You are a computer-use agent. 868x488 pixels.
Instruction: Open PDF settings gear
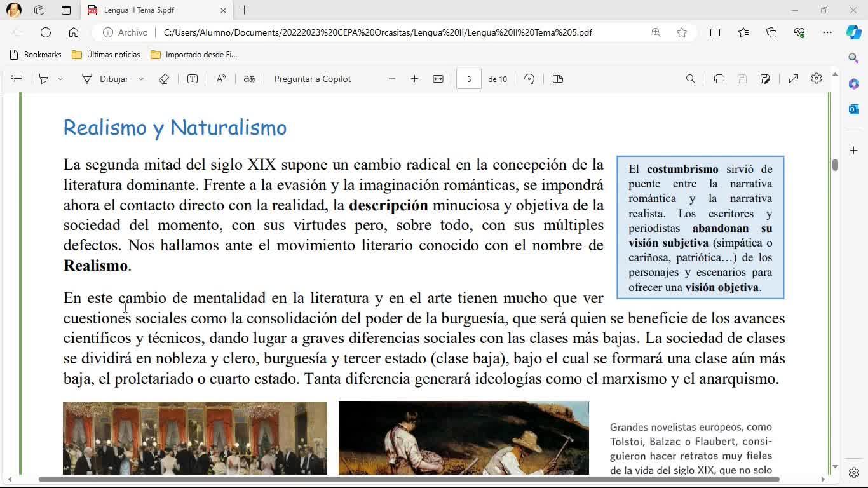coord(817,79)
